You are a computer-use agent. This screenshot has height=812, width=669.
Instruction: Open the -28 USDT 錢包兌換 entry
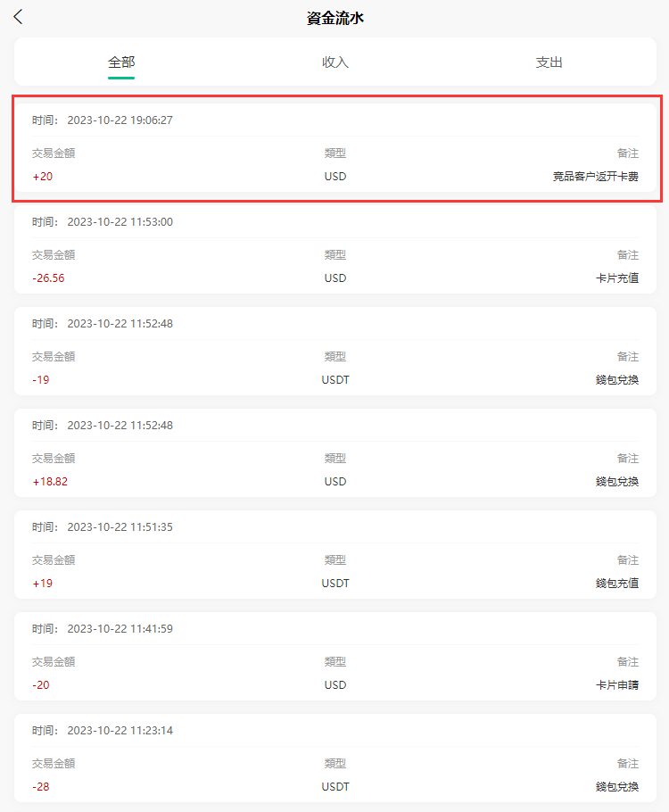(x=334, y=763)
